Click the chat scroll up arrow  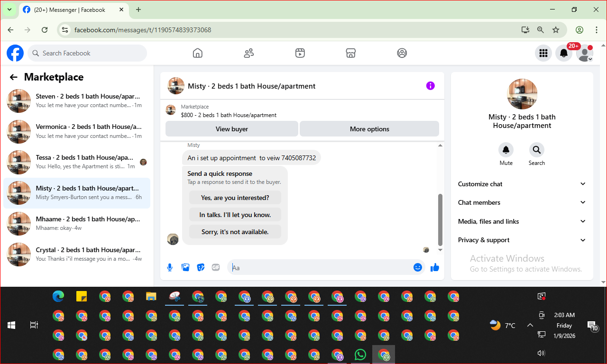[x=440, y=146]
